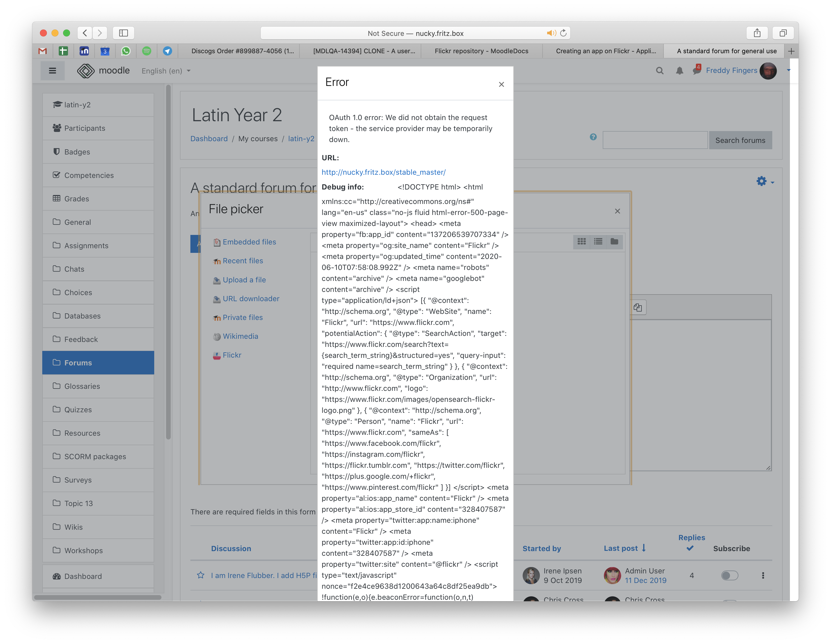Select Flickr repository in file picker
This screenshot has width=831, height=644.
tap(231, 355)
